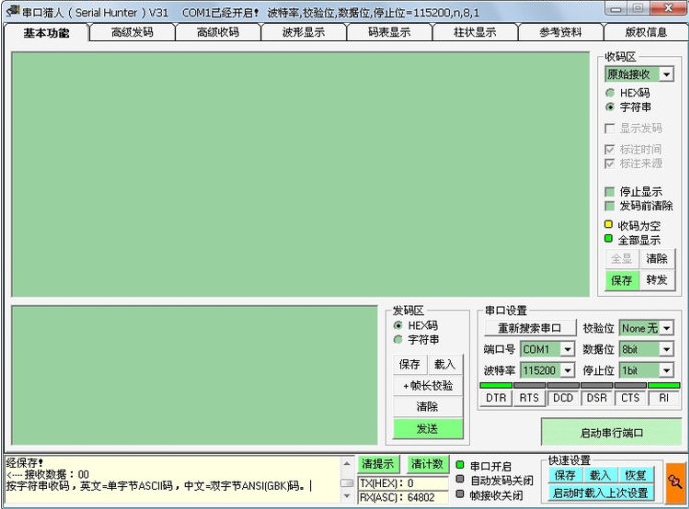This screenshot has height=509, width=689.
Task: Click 清除 in the receive area
Action: coord(657,259)
